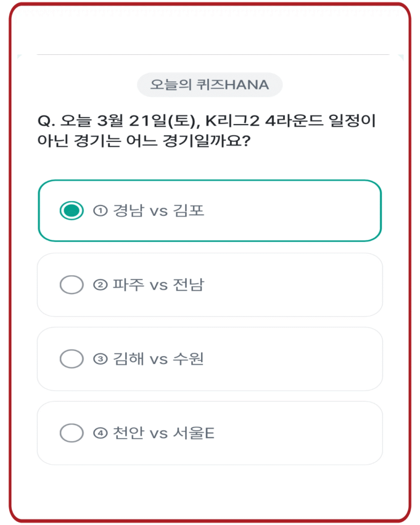Select the 김해 vs 수원 answer card

click(210, 358)
